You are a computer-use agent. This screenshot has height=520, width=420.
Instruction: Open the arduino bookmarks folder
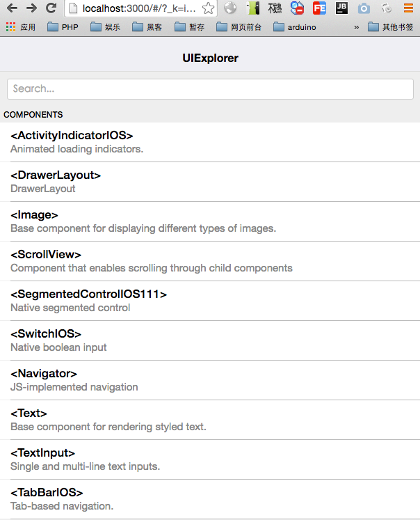tap(295, 27)
